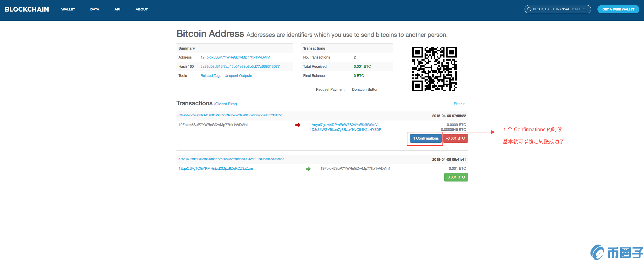The image size is (644, 261).
Task: Open the address QR code image
Action: pos(434,69)
